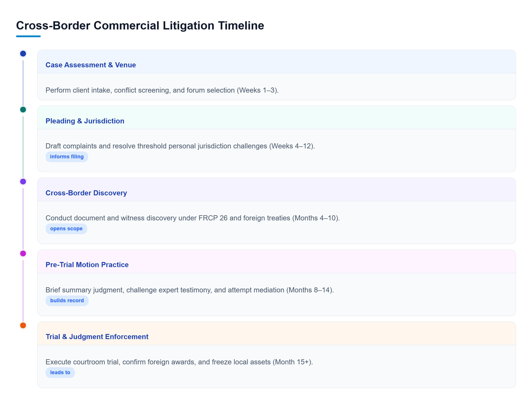Click the teal Pleading & Jurisdiction timeline dot
The width and height of the screenshot is (532, 404).
click(x=23, y=109)
